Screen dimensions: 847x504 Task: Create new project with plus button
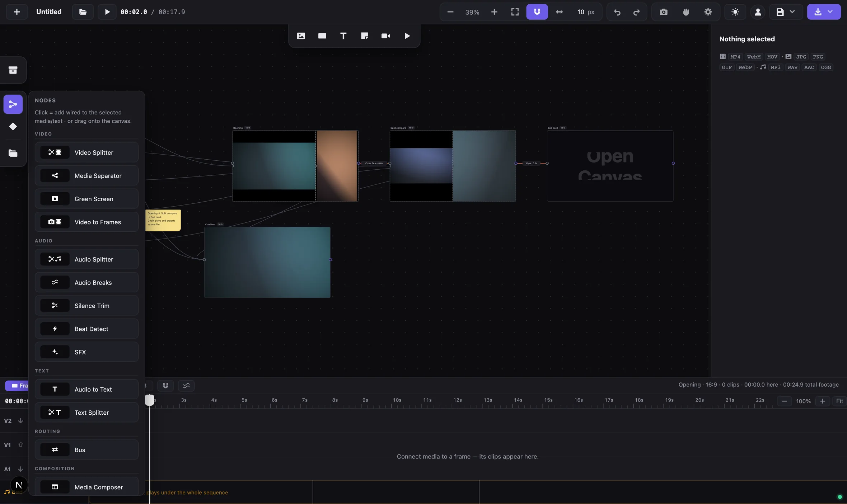click(x=17, y=12)
